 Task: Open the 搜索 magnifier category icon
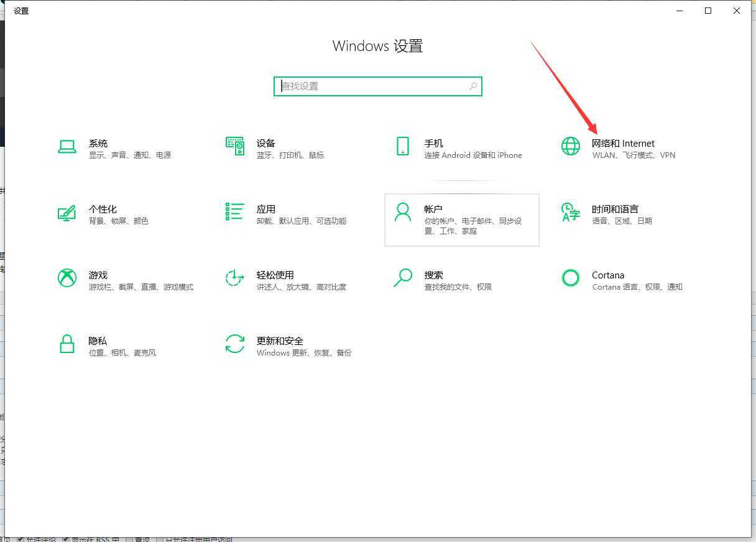click(x=403, y=278)
